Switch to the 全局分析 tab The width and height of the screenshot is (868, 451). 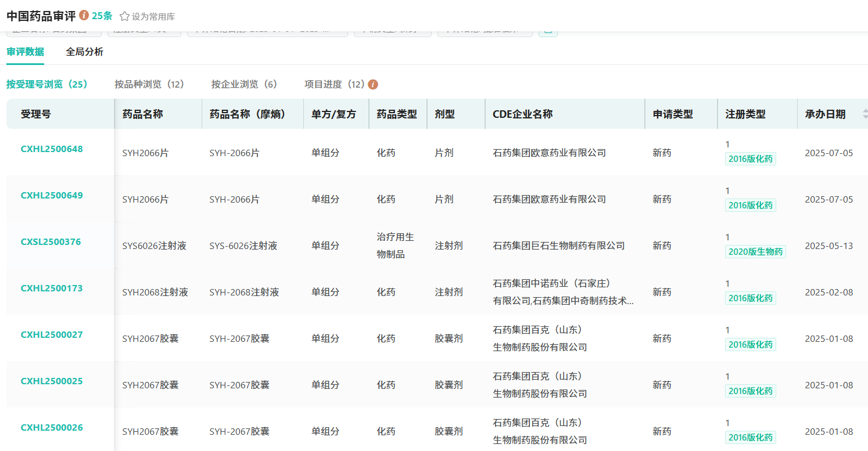coord(85,52)
